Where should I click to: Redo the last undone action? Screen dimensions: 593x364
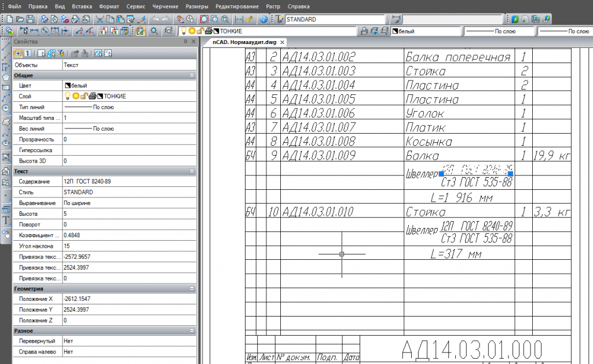click(166, 19)
